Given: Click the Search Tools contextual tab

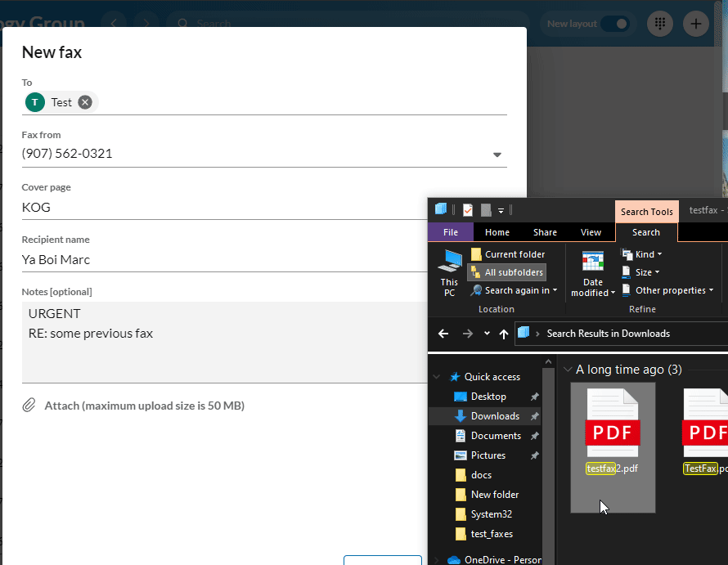Looking at the screenshot, I should coord(647,212).
